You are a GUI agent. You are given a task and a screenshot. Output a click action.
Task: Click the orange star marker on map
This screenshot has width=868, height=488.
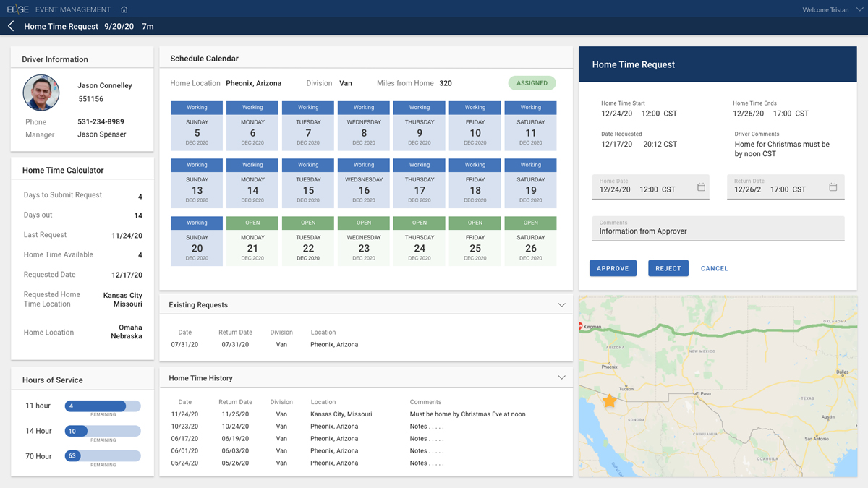pos(609,401)
